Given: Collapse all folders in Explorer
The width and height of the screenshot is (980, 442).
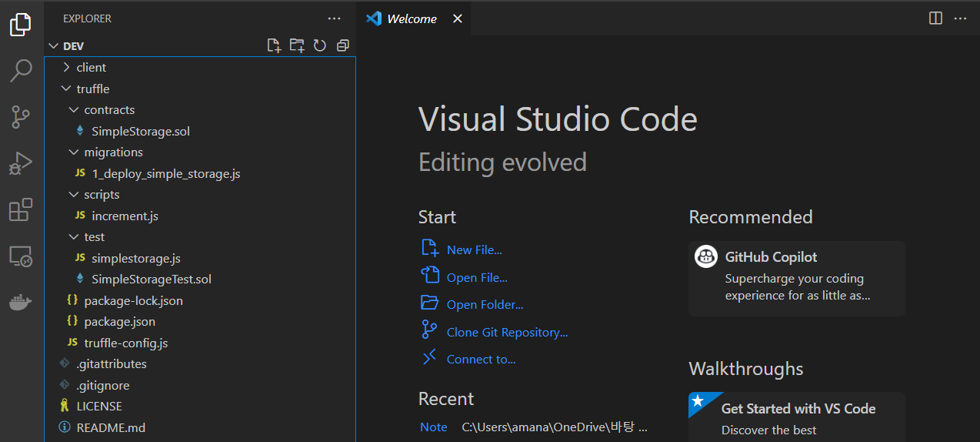Looking at the screenshot, I should [x=343, y=46].
